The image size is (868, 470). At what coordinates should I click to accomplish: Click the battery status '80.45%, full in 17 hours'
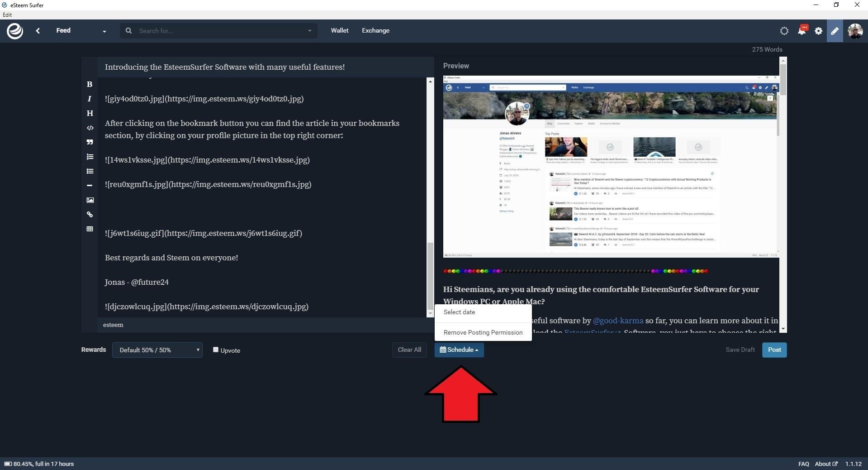point(39,464)
